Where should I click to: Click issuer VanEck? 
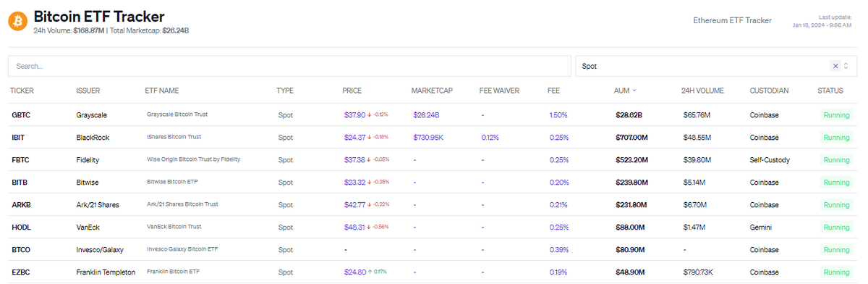88,227
